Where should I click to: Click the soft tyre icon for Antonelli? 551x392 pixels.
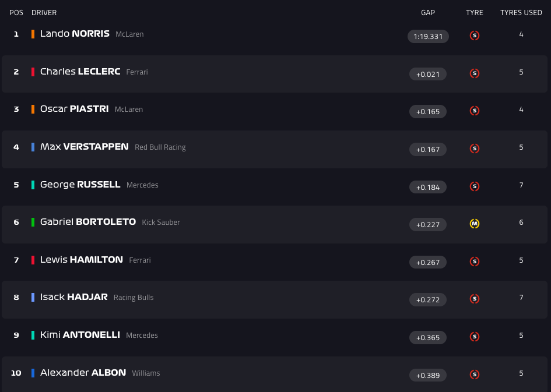pos(475,337)
